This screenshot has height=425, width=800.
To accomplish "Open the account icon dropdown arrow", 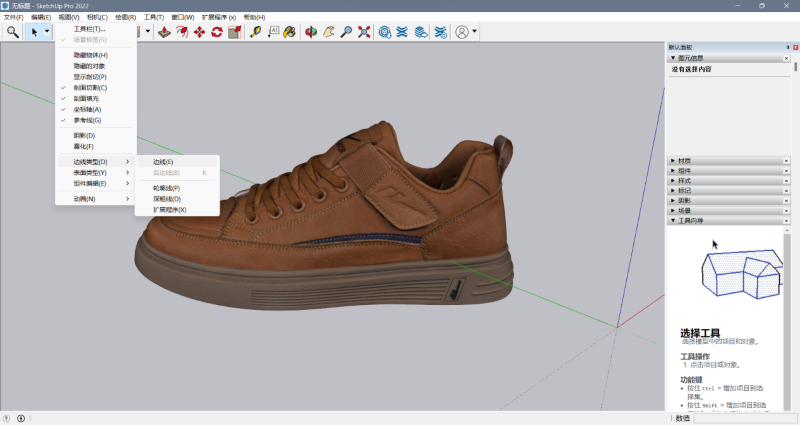I will tap(474, 32).
